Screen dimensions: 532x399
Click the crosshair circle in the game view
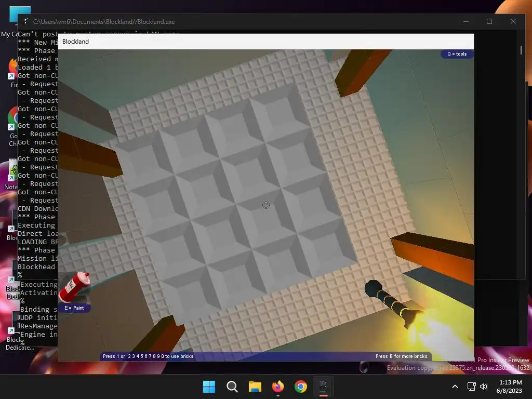(266, 205)
